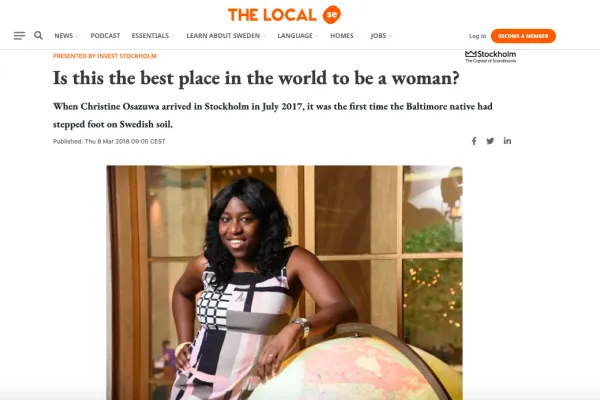Image resolution: width=600 pixels, height=400 pixels.
Task: Share article on LinkedIn
Action: 507,140
